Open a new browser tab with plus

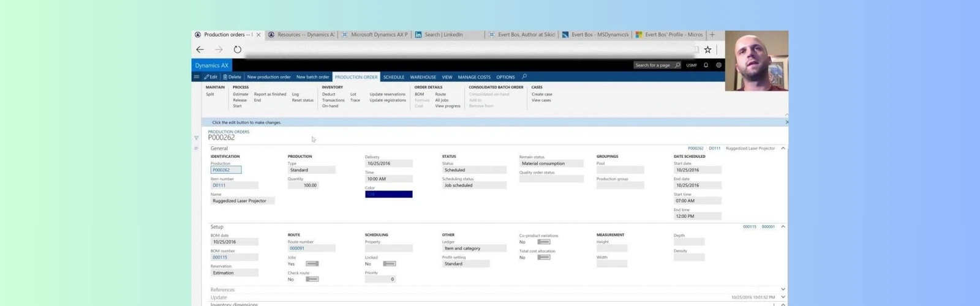click(712, 35)
